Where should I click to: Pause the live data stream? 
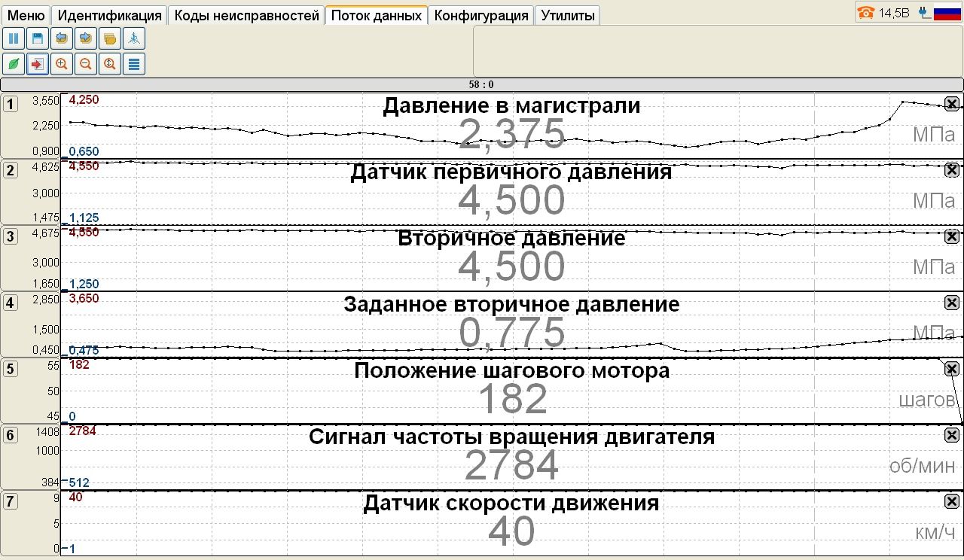coord(14,38)
